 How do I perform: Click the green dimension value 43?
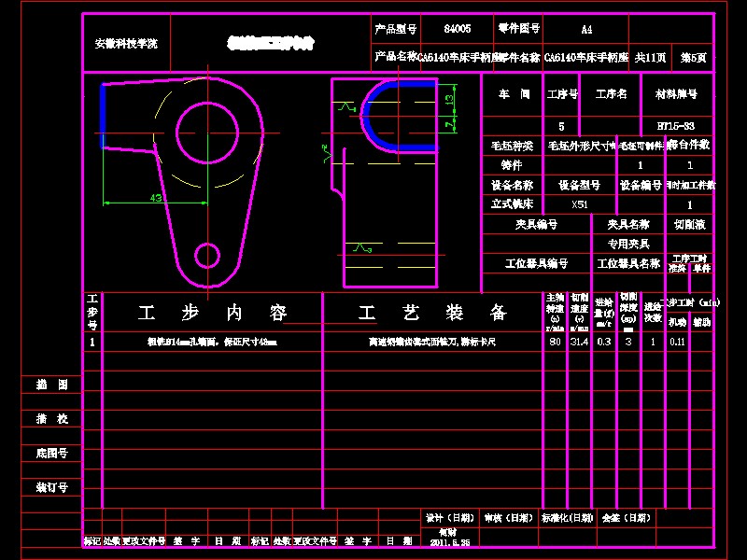point(156,197)
